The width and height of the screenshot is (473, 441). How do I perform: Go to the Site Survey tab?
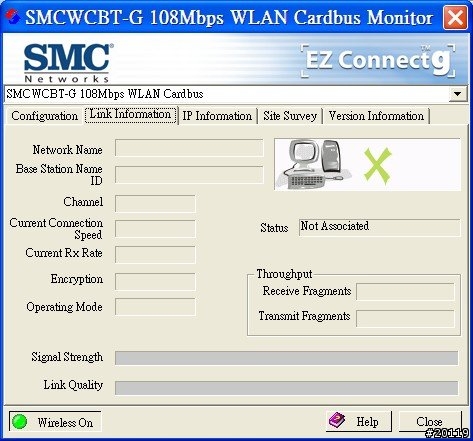pos(290,116)
